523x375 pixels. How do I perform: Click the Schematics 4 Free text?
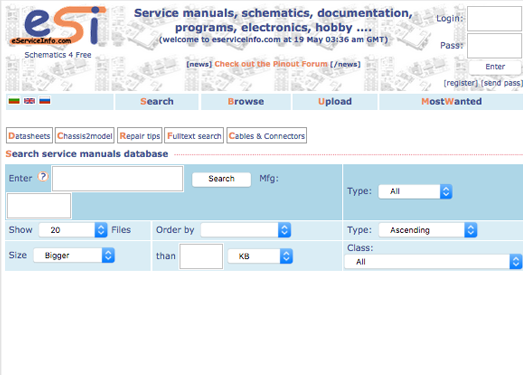[58, 55]
